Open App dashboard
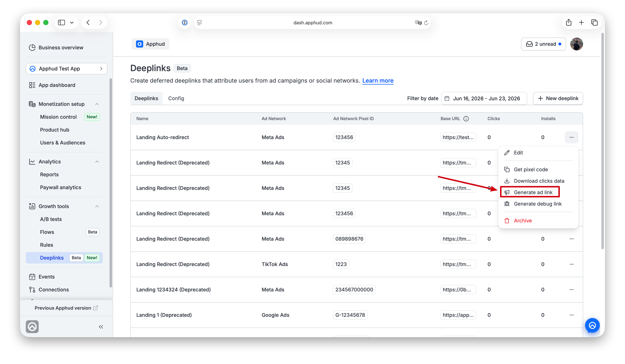 (x=52, y=85)
